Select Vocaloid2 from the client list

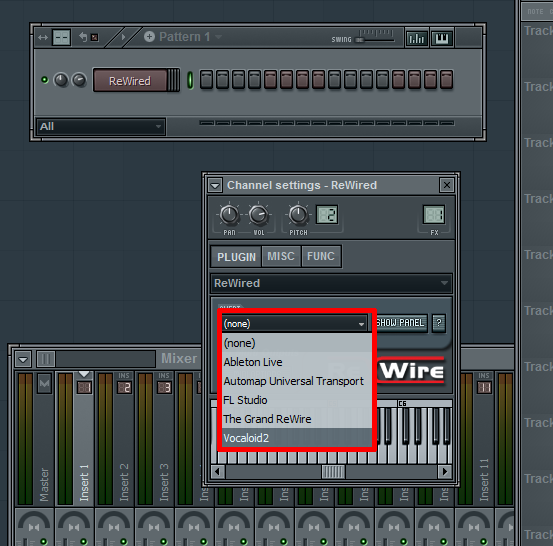(x=297, y=438)
